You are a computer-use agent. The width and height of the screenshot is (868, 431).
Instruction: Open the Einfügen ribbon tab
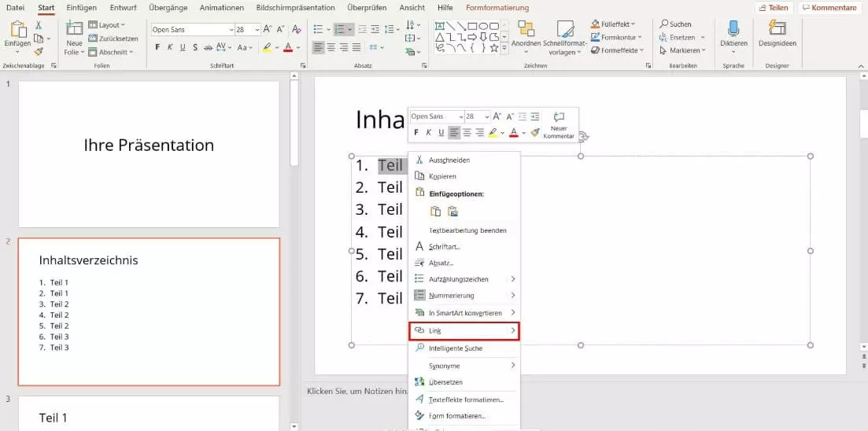(x=81, y=8)
